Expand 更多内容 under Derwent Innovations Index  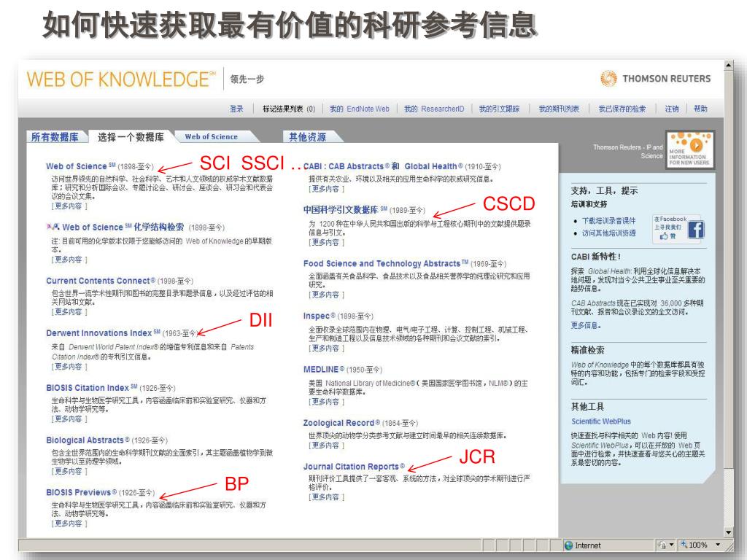point(69,367)
